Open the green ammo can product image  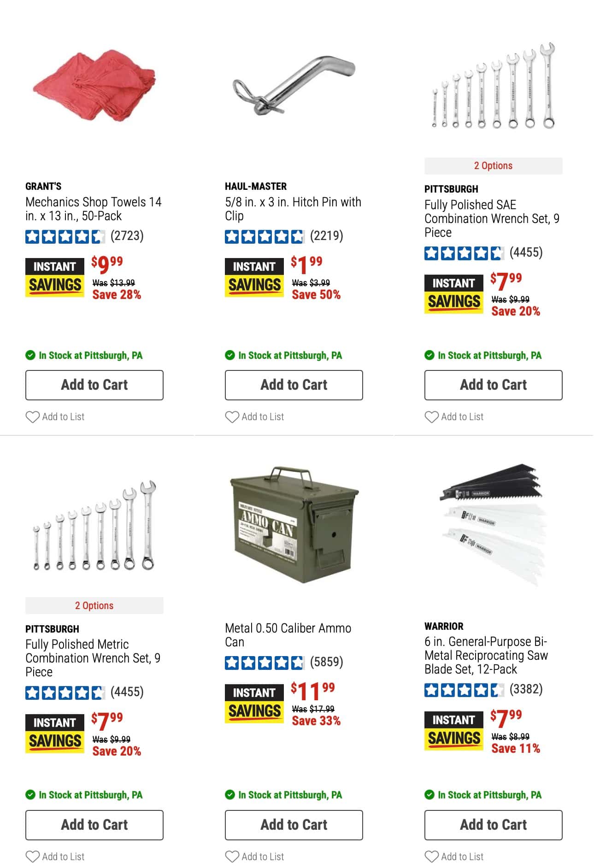tap(294, 524)
